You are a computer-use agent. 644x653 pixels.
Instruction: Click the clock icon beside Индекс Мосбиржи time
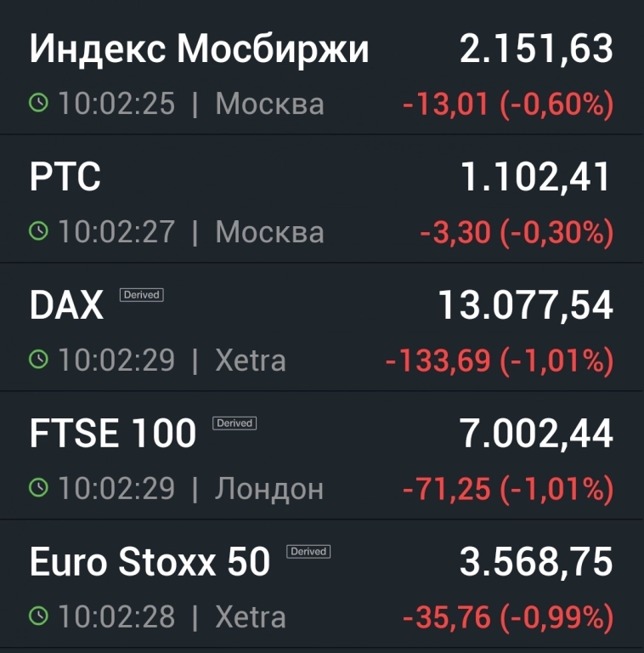point(39,104)
